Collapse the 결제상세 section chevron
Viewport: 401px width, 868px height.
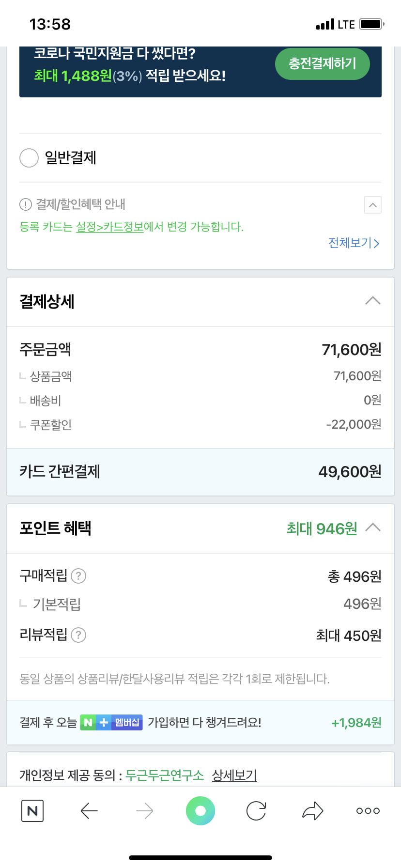tap(372, 301)
